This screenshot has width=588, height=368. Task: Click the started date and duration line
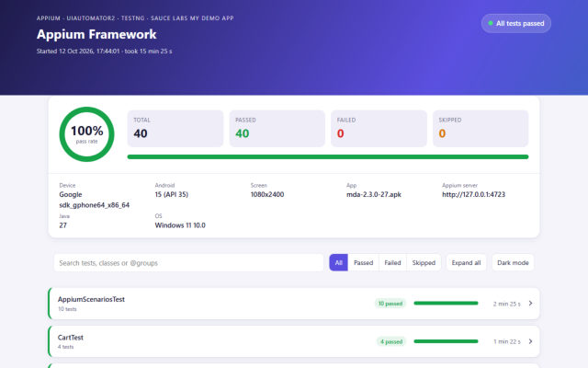104,52
